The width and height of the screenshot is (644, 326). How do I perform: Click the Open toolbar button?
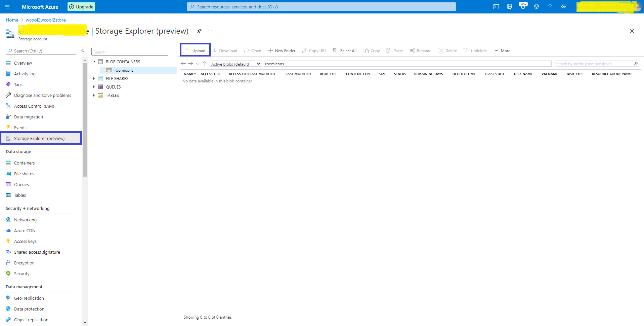pos(253,51)
